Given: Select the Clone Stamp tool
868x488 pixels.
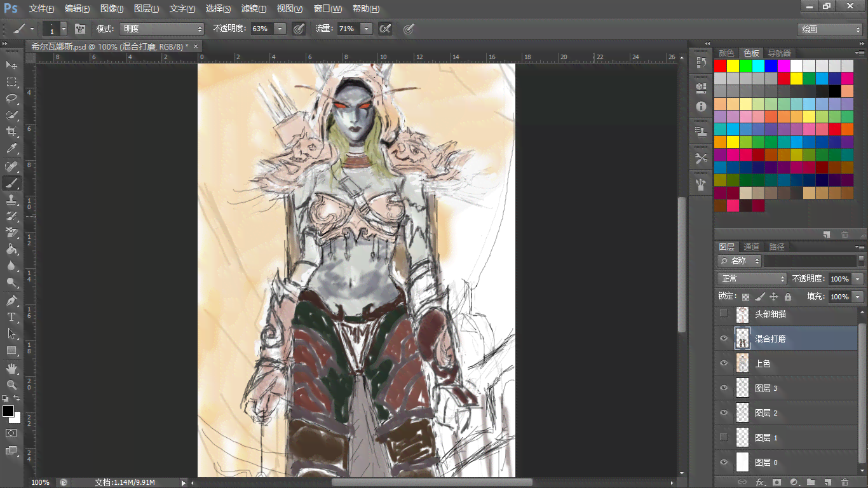Looking at the screenshot, I should pos(11,200).
